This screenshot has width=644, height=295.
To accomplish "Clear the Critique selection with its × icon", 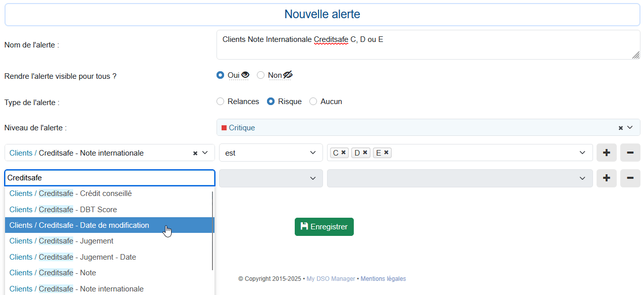I will [620, 127].
